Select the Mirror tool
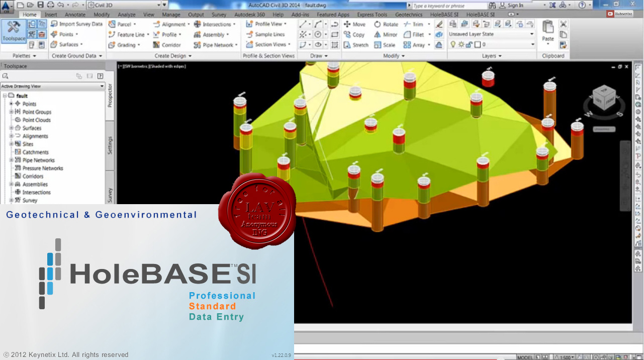The image size is (644, 360). (x=386, y=35)
